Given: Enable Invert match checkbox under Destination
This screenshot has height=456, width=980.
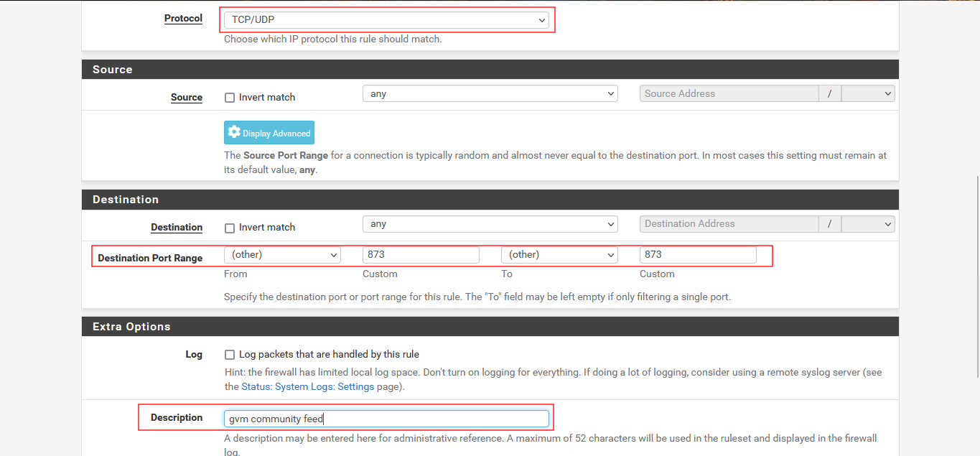Looking at the screenshot, I should pyautogui.click(x=230, y=228).
